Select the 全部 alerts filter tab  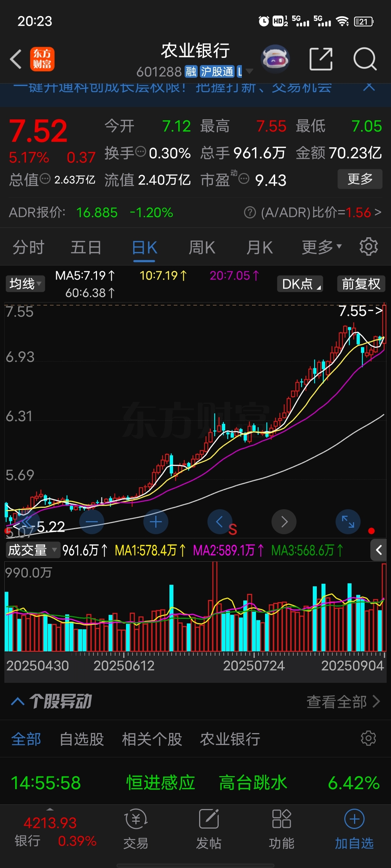(x=26, y=739)
